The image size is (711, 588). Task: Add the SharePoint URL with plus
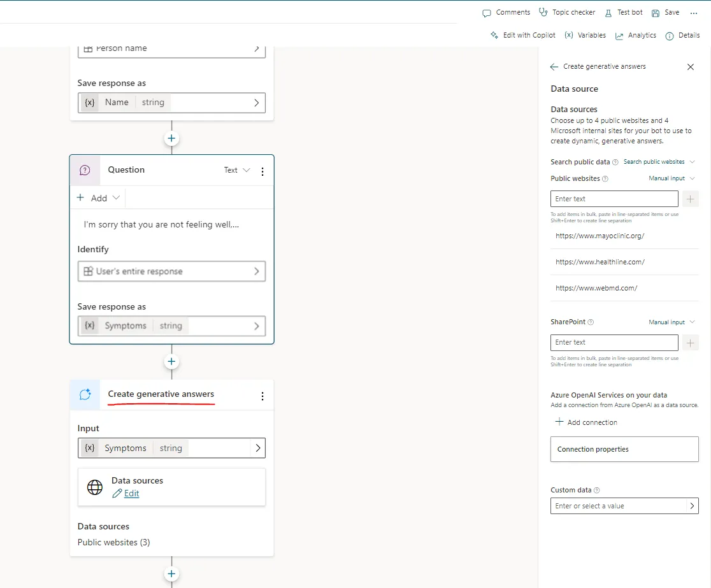coord(690,343)
